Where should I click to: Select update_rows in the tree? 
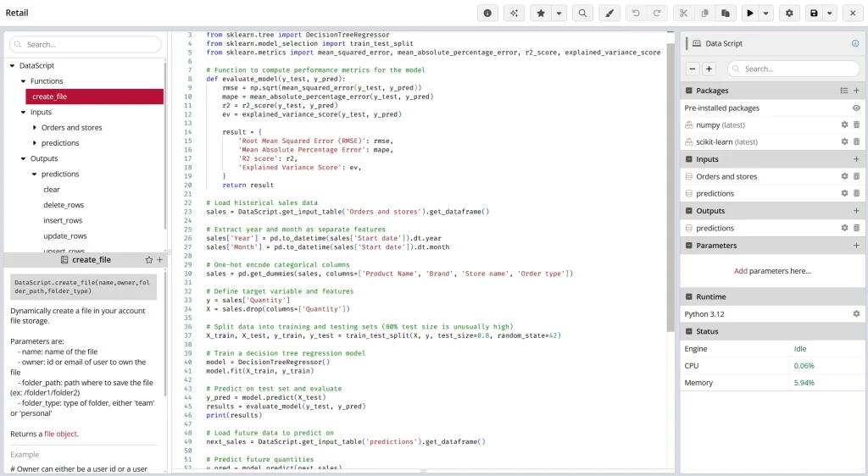pos(65,236)
